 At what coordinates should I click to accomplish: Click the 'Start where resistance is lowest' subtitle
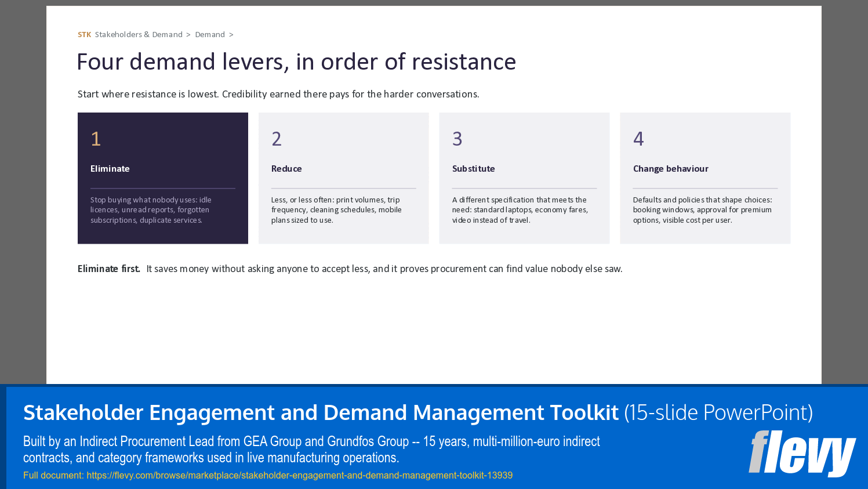point(278,94)
